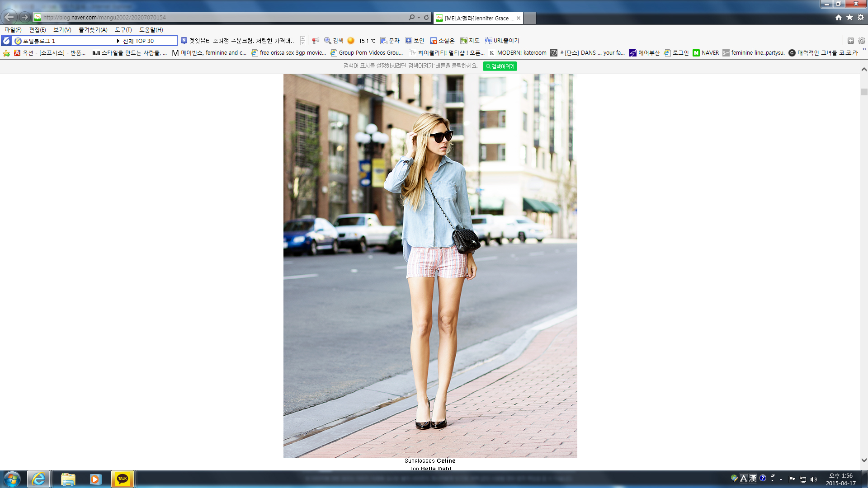Go back to the previous page
The width and height of the screenshot is (868, 488).
[9, 17]
